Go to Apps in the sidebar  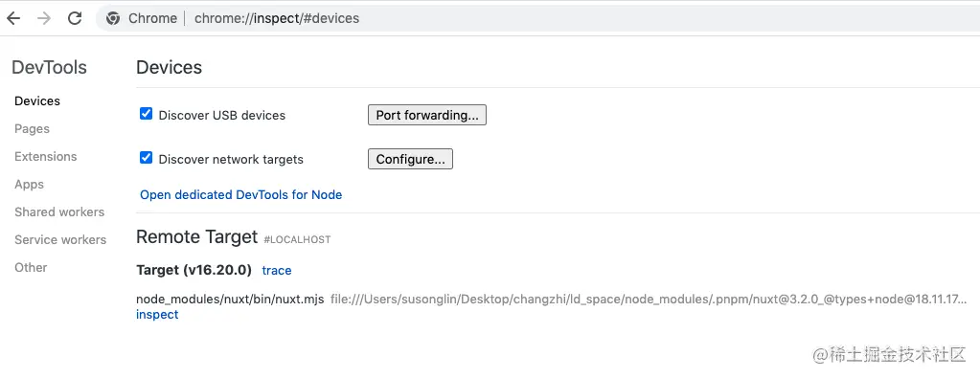[x=30, y=185]
